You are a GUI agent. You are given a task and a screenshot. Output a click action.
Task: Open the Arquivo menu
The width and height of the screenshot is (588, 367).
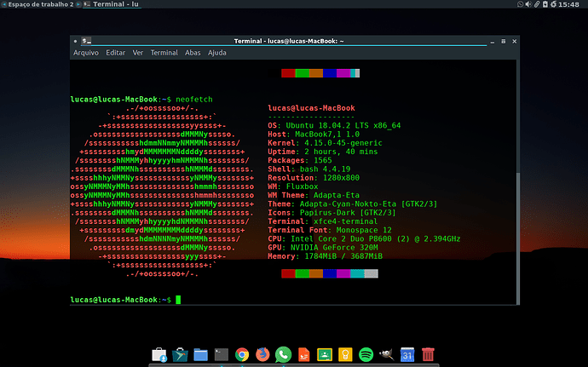pos(86,53)
